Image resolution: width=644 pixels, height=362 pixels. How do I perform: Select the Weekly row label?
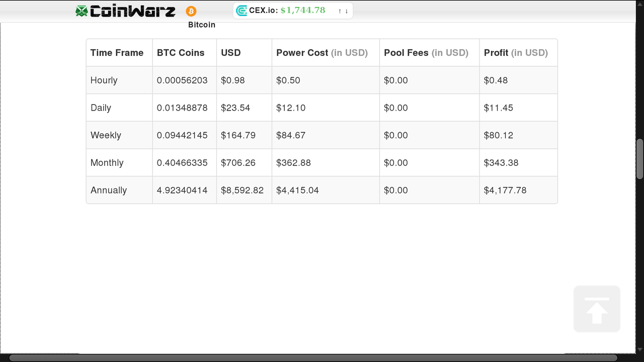click(106, 135)
